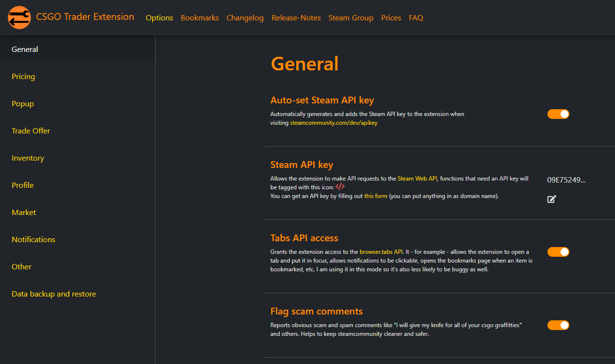
Task: Click the Flag scam comments heading
Action: [x=316, y=312]
